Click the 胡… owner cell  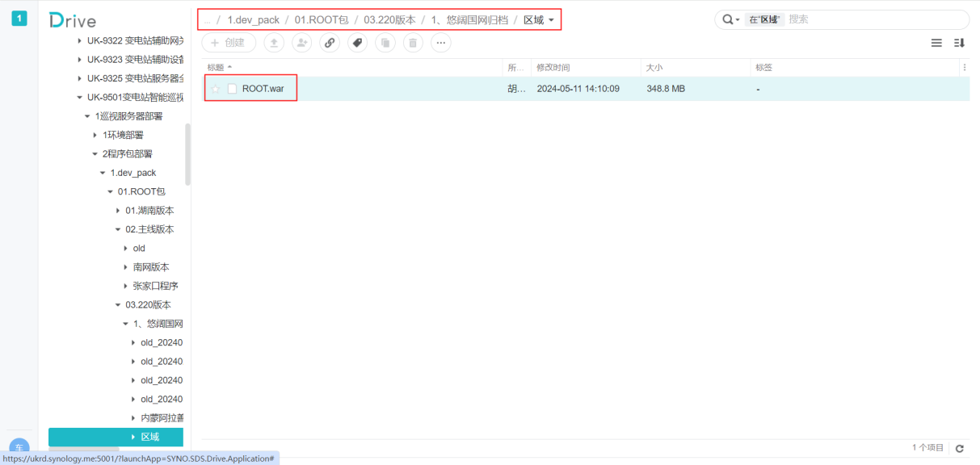tap(516, 89)
